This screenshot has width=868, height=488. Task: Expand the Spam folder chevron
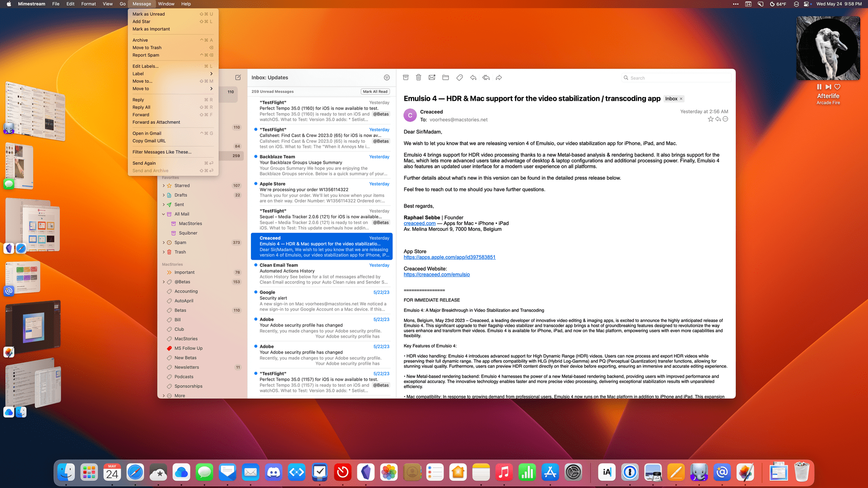(x=164, y=243)
